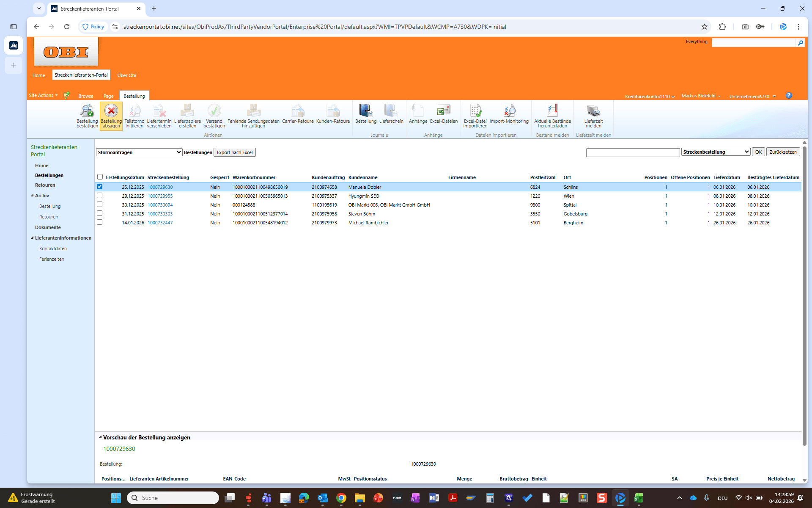Open the browser extensions puzzle icon

(x=722, y=27)
